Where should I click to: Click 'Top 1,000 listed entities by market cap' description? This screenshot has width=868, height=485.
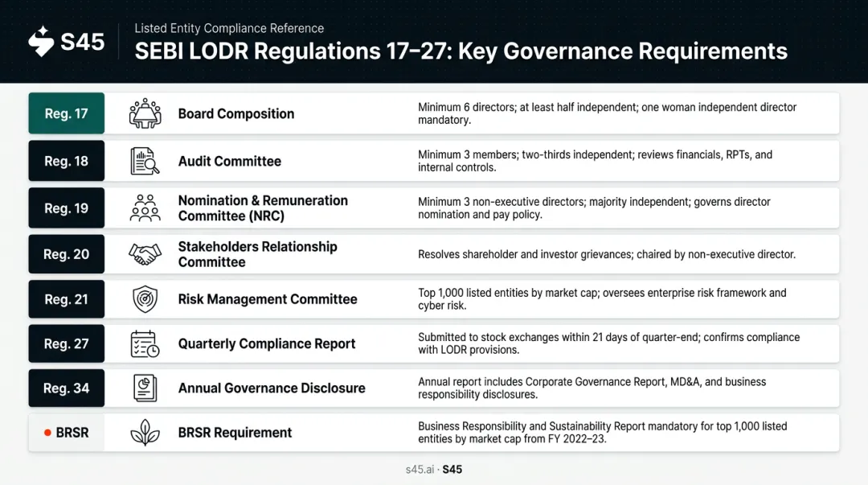602,299
